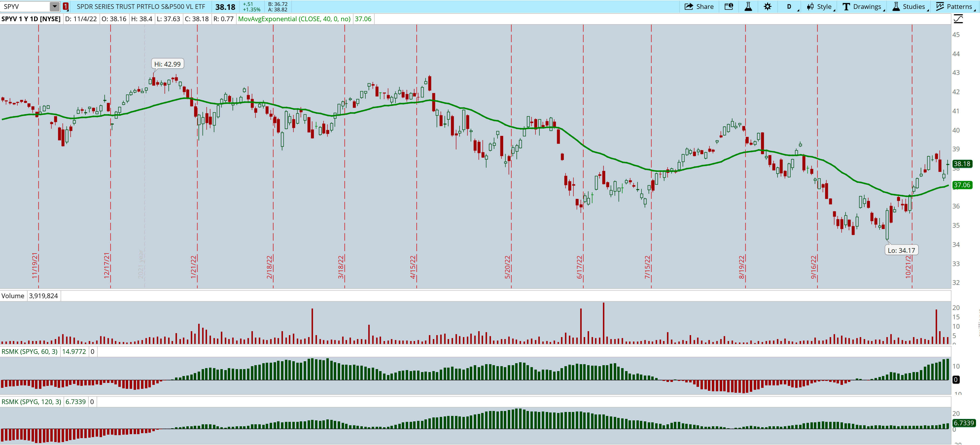Click the 12/17/21 expiration date marker
Image resolution: width=980 pixels, height=445 pixels.
(106, 265)
